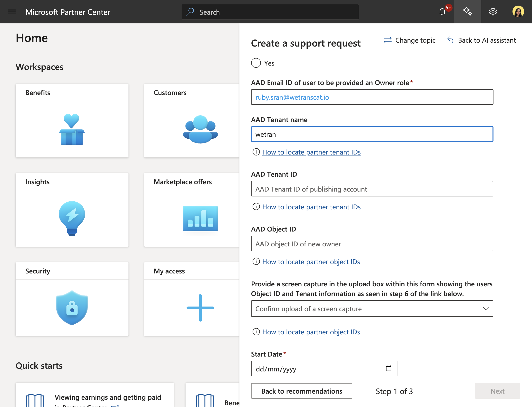Focus the top Search box
This screenshot has height=407, width=532.
(x=270, y=12)
